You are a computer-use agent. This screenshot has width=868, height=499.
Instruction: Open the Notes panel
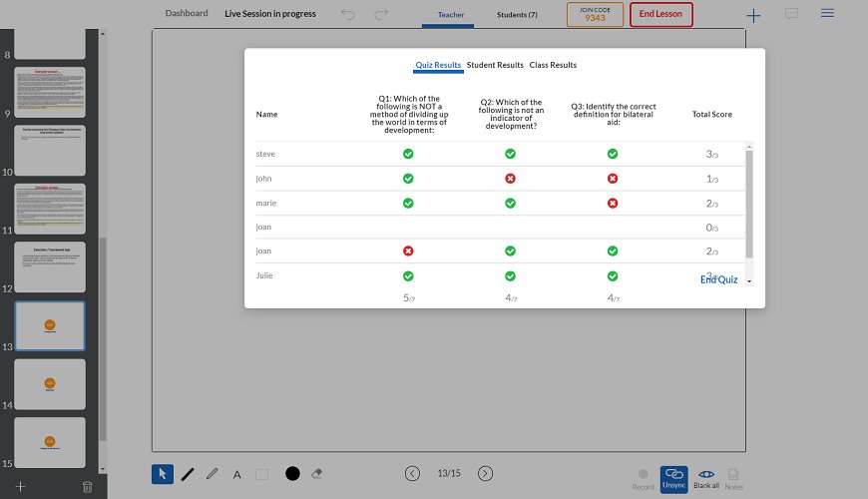click(x=734, y=479)
